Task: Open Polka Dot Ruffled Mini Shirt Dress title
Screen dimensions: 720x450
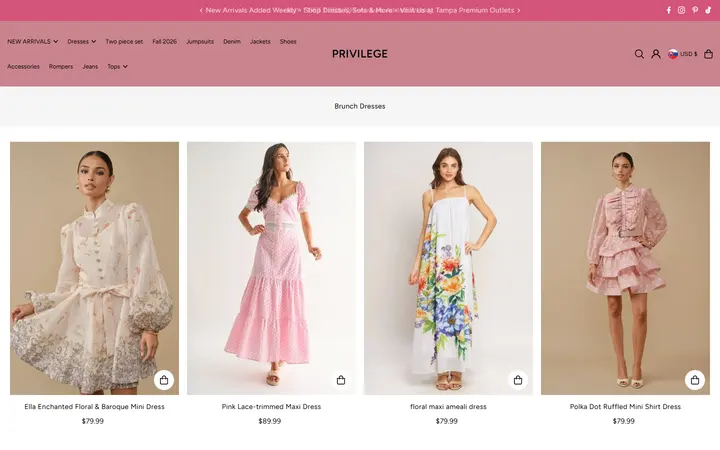Action: point(625,407)
